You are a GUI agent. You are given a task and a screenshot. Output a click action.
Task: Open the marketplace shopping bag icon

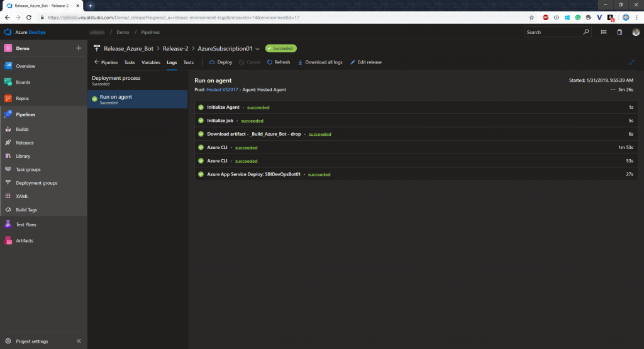[619, 32]
